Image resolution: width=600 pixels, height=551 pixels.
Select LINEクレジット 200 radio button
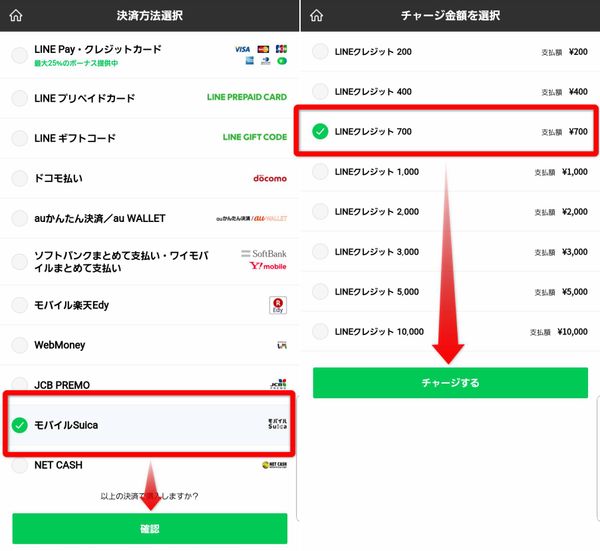click(x=320, y=51)
